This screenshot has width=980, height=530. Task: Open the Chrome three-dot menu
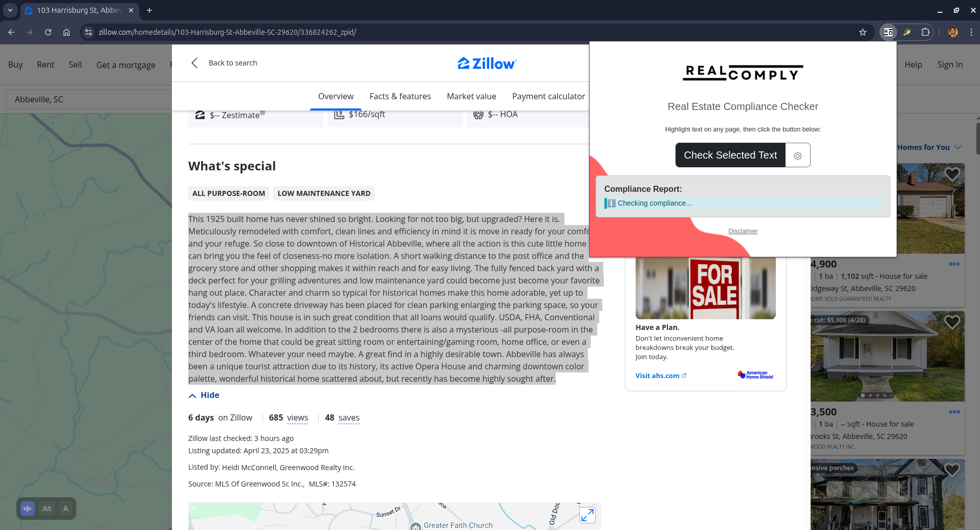pyautogui.click(x=971, y=32)
